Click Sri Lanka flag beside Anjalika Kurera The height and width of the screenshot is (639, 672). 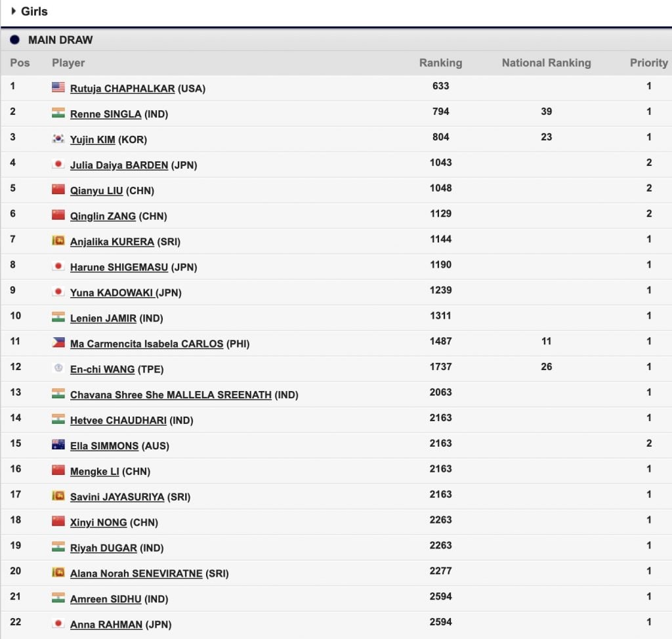pyautogui.click(x=58, y=240)
